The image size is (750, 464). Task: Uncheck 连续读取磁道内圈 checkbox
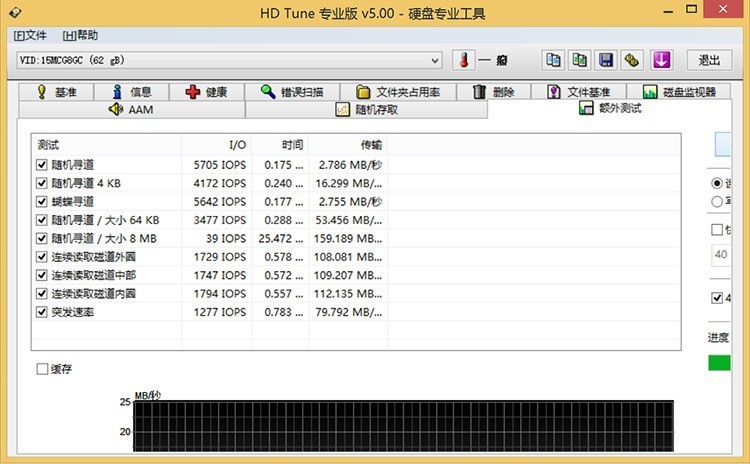tap(42, 294)
